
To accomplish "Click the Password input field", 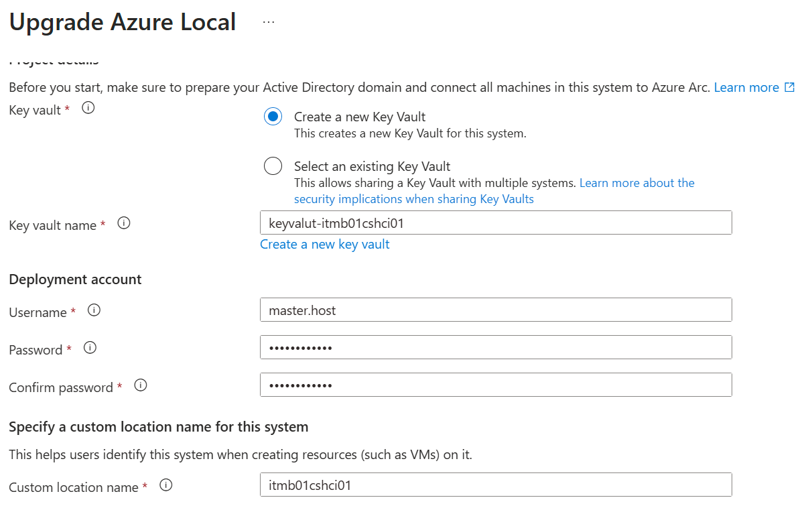I will pyautogui.click(x=496, y=347).
